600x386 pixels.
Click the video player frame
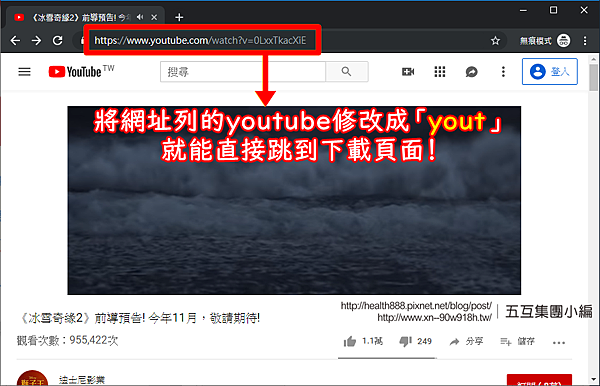[x=294, y=200]
